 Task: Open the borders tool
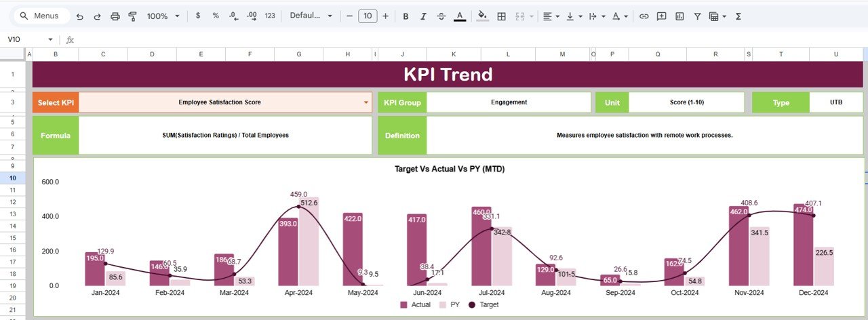(x=502, y=16)
